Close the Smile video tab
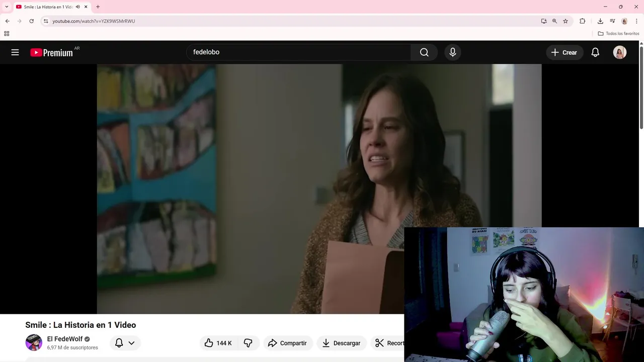 pos(86,7)
